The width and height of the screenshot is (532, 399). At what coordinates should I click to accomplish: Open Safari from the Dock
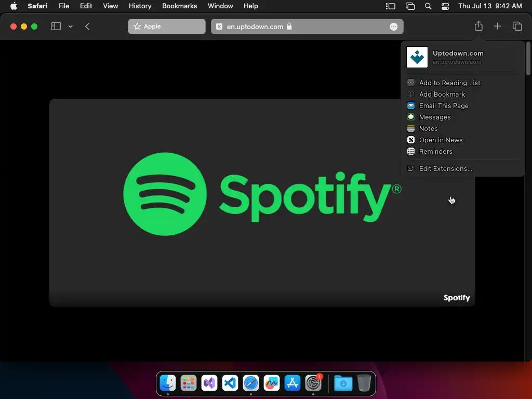(251, 383)
